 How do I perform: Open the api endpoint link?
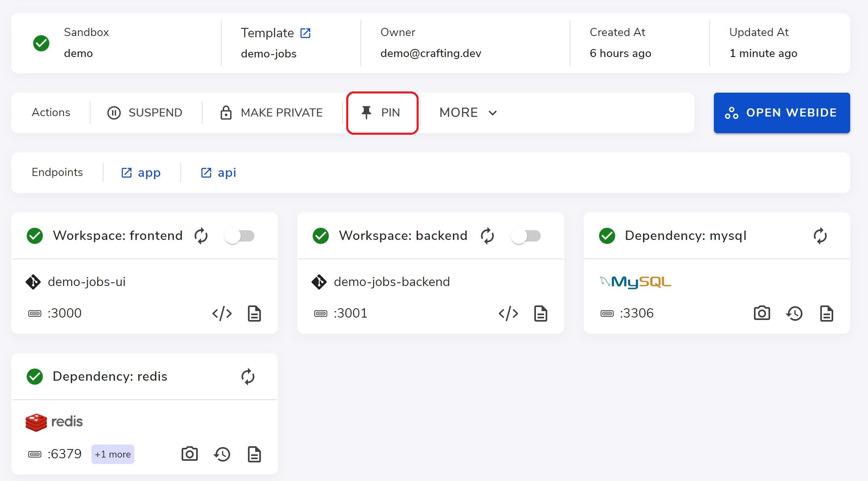tap(218, 173)
